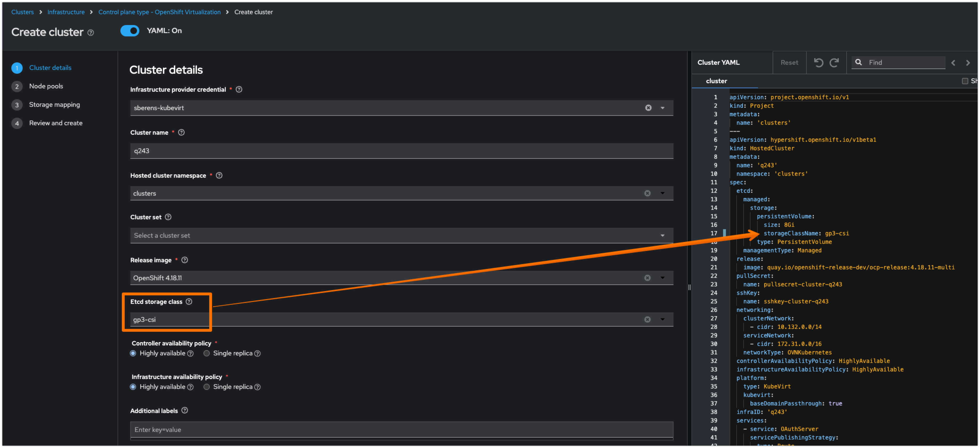Jump to previous find match arrow

pos(953,63)
